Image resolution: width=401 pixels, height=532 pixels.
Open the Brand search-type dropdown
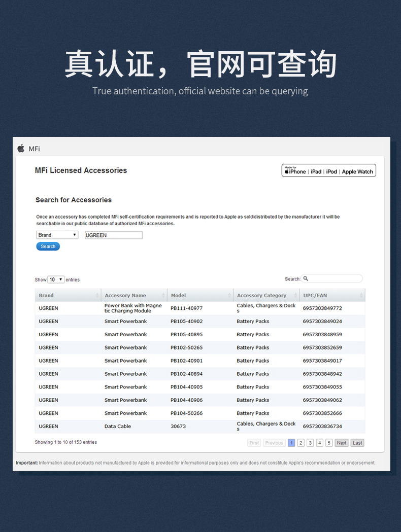point(57,235)
